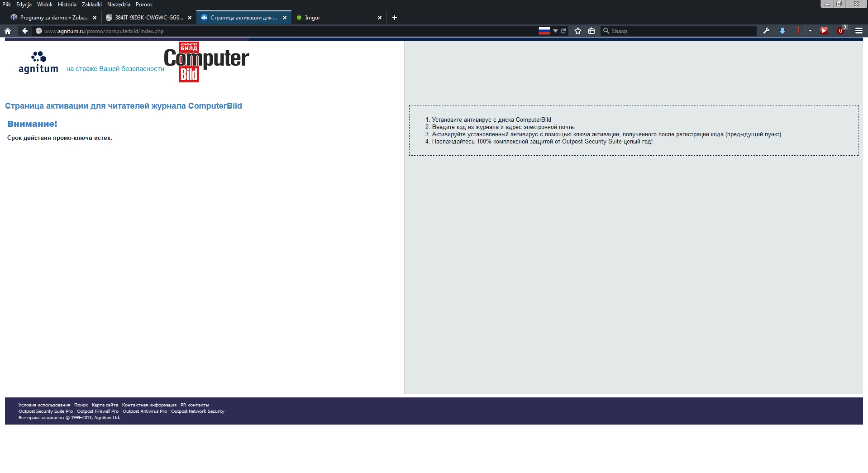This screenshot has height=473, width=868.
Task: Click the Russian flag icon in address bar
Action: [544, 31]
